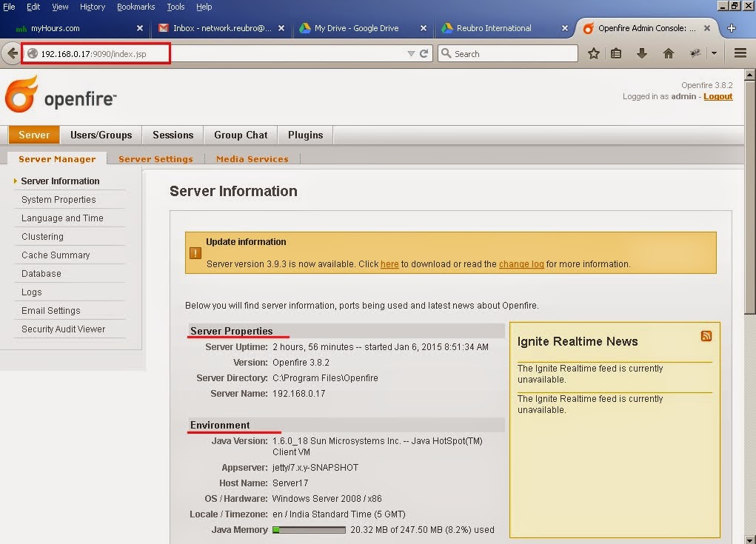The image size is (756, 544).
Task: Open the Users/Groups tab
Action: click(101, 135)
